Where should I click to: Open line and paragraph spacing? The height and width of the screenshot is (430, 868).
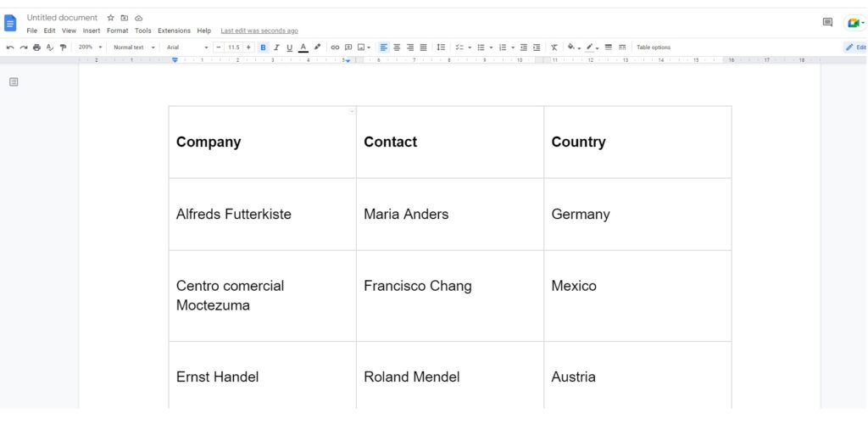point(441,47)
